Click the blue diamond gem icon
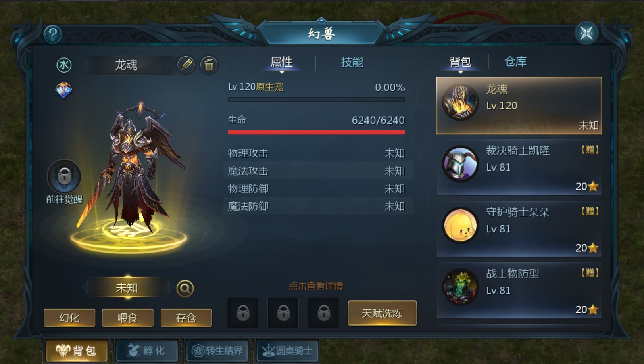The image size is (644, 364). click(x=63, y=90)
